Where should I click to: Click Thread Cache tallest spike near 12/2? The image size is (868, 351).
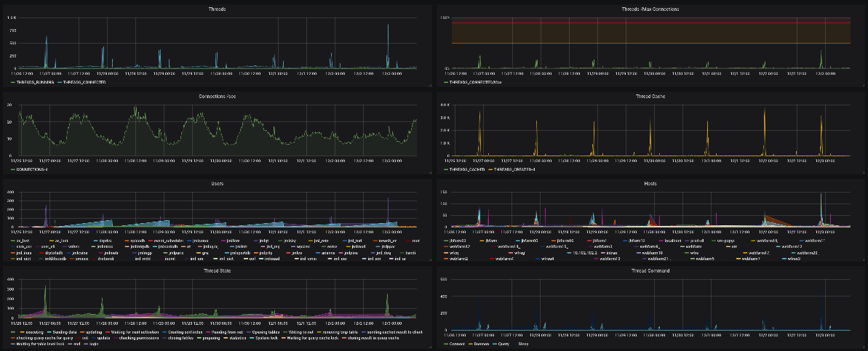[765, 109]
